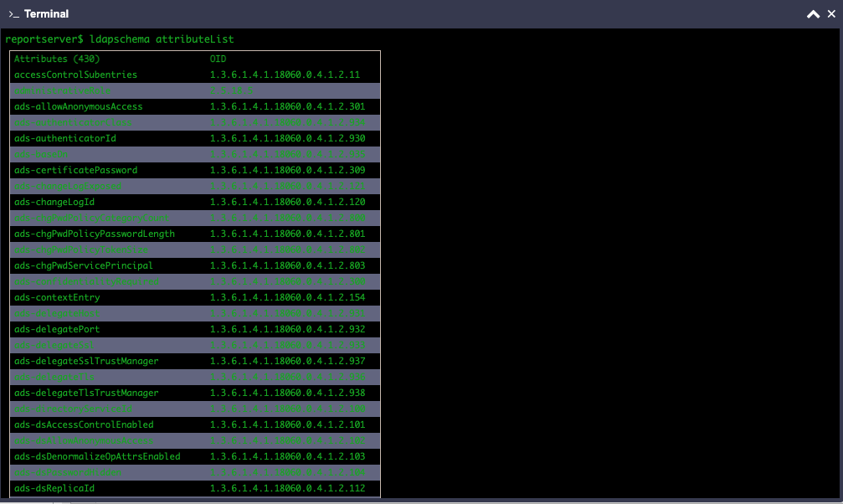
Task: Click the command line 'ldapschema attributeList'
Action: coord(162,39)
